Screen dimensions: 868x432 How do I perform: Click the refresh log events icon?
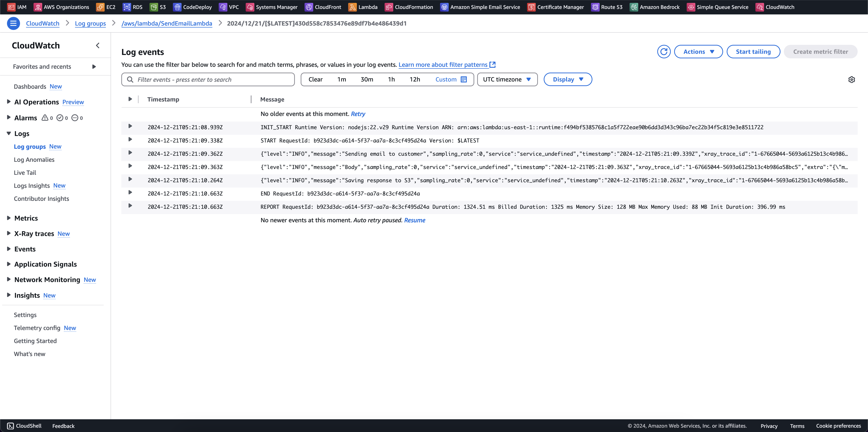(664, 52)
